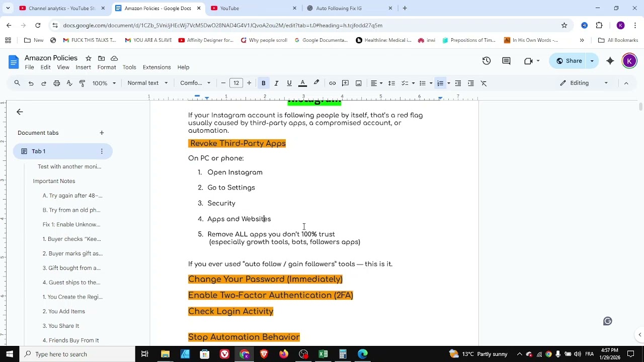
Task: Open the Insert menu
Action: pyautogui.click(x=84, y=67)
